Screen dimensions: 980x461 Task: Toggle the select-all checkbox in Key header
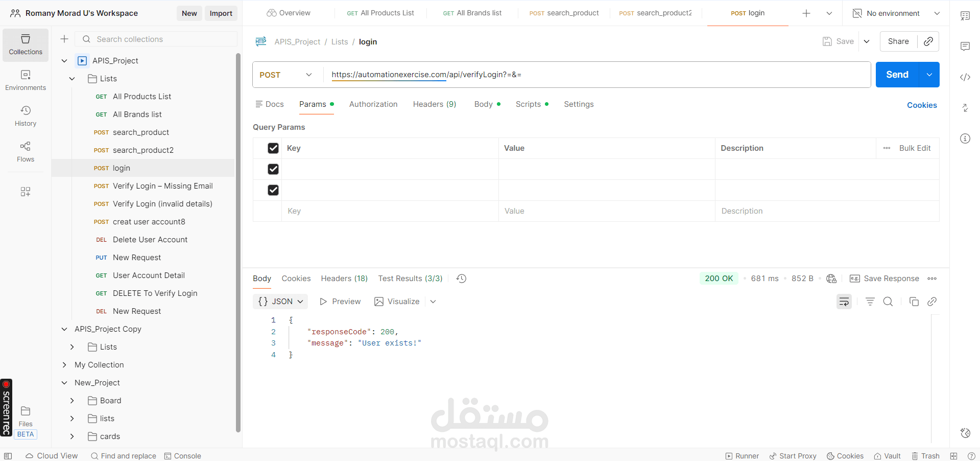pos(273,148)
